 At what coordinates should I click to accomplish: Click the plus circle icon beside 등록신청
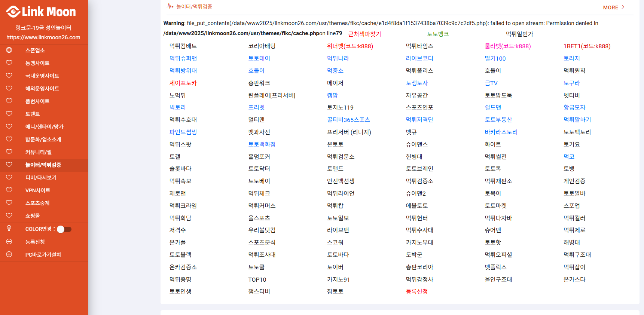pos(9,242)
